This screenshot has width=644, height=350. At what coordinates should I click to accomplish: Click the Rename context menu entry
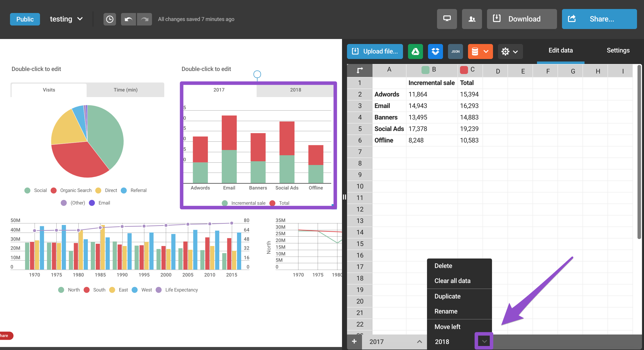(x=446, y=311)
